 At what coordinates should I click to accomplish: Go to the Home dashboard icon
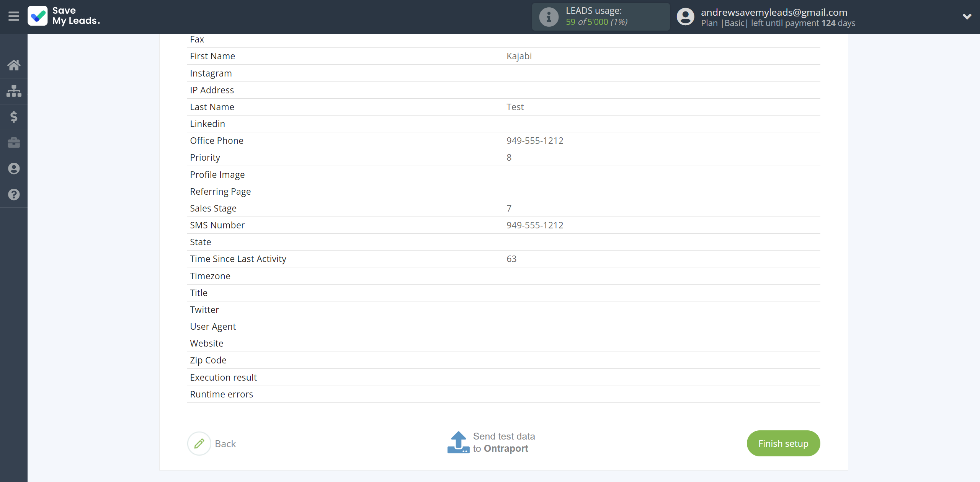[14, 65]
